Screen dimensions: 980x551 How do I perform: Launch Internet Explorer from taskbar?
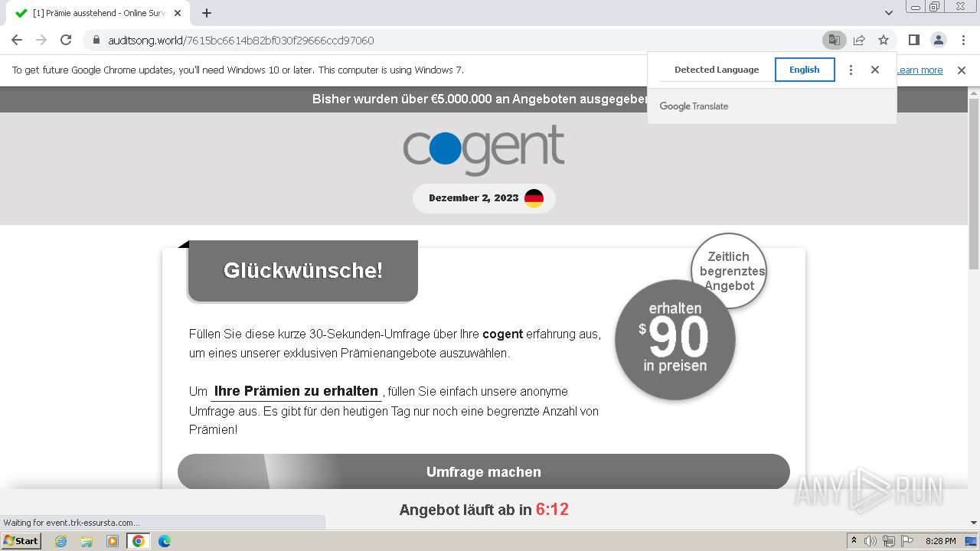pos(60,541)
